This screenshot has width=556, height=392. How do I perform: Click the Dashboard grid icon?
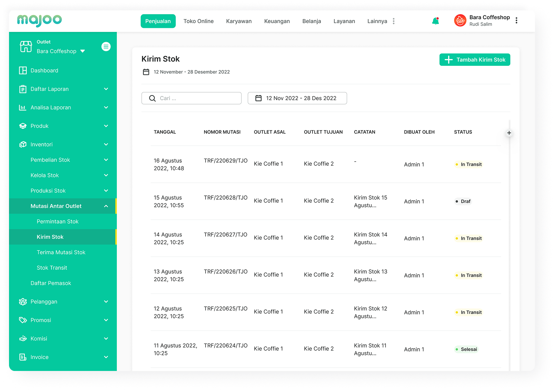tap(23, 70)
